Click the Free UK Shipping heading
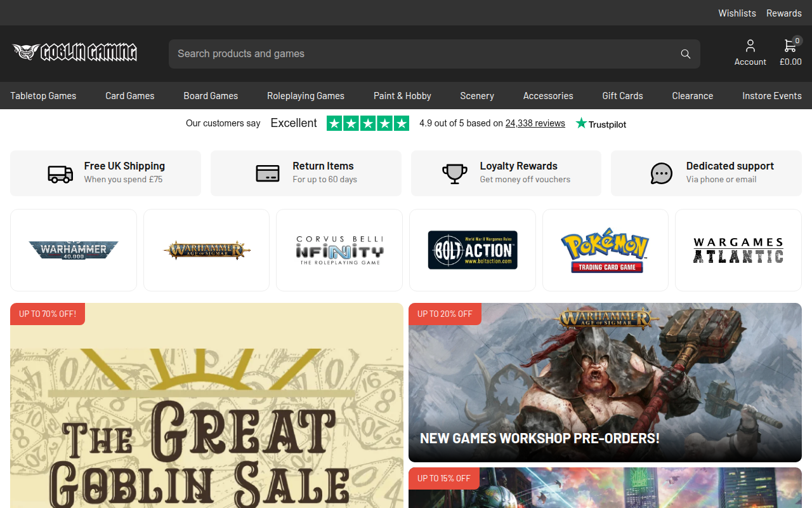Viewport: 812px width, 508px height. pyautogui.click(x=124, y=166)
